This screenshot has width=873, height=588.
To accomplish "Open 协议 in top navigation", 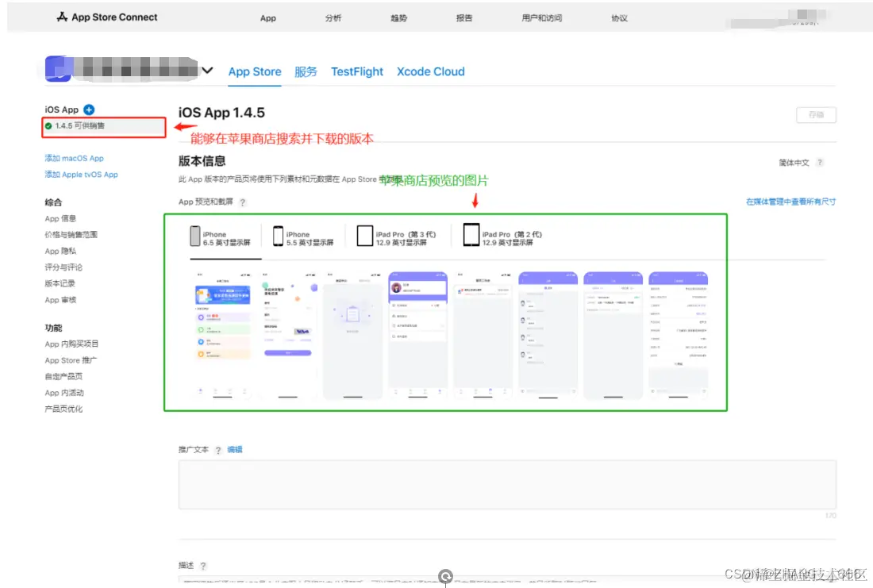I will pyautogui.click(x=619, y=17).
